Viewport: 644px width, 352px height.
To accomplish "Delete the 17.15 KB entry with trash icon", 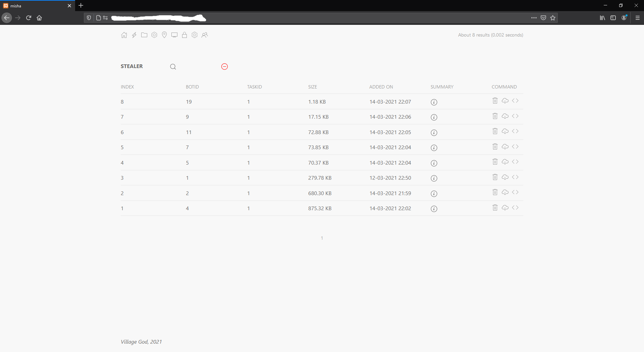I will click(495, 116).
